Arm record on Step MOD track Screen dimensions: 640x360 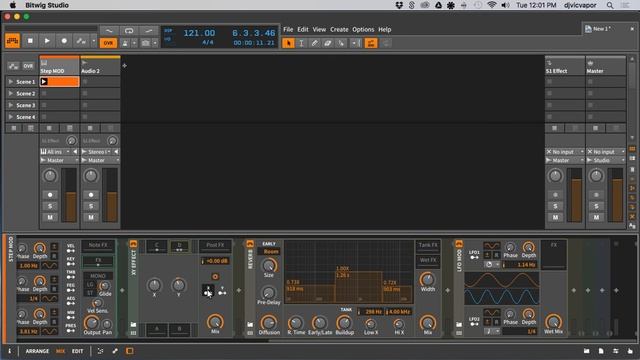coord(50,195)
